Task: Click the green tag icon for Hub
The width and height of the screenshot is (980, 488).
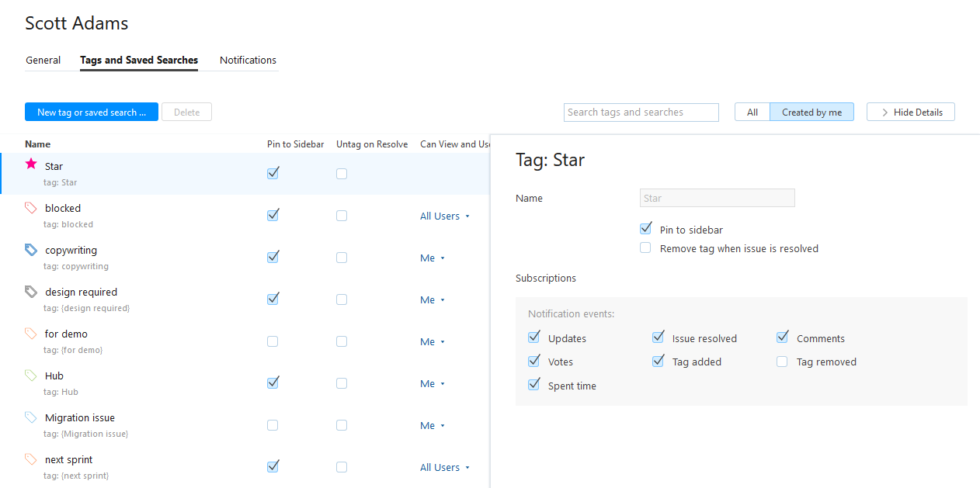Action: [31, 376]
